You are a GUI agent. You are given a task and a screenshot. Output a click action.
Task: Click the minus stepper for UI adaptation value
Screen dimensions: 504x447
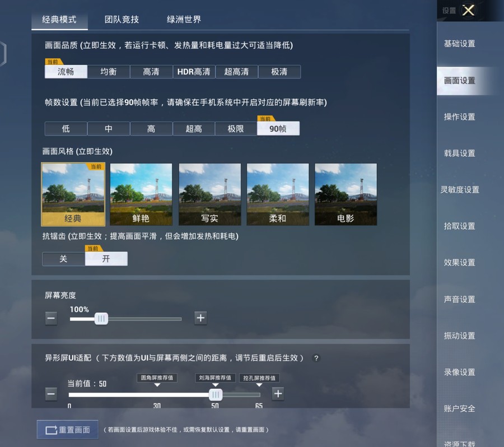click(51, 394)
